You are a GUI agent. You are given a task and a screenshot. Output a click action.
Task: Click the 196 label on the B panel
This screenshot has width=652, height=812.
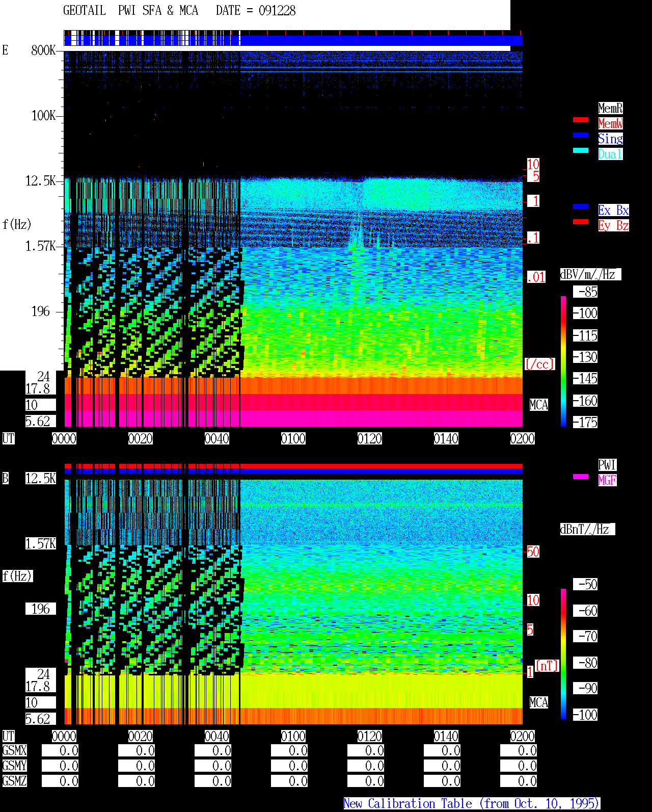point(41,609)
